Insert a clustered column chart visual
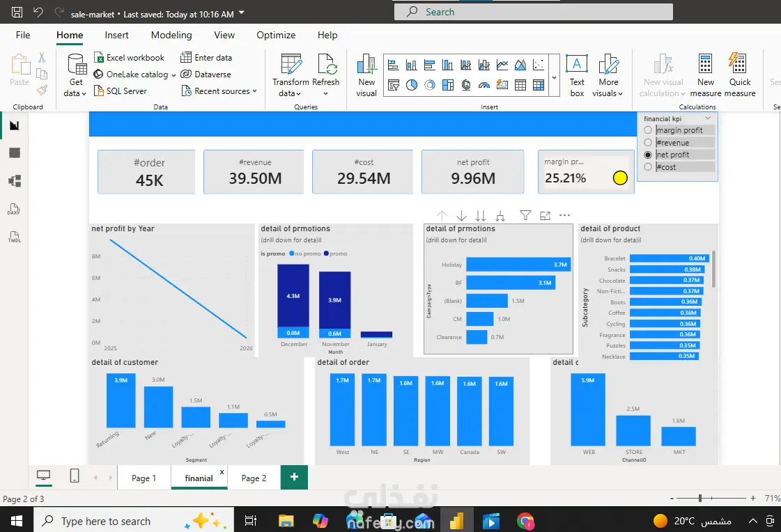This screenshot has height=532, width=781. click(x=448, y=65)
